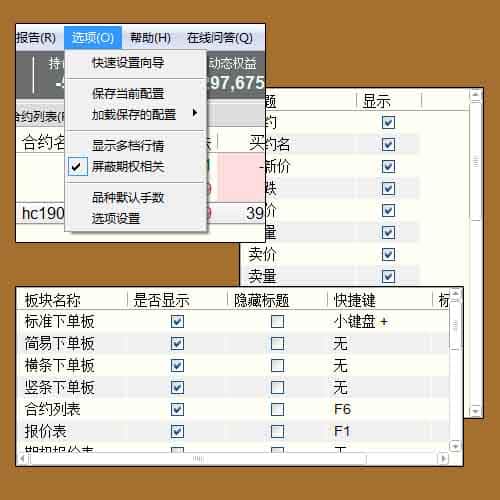Check 隐藏标题 for 合约列表
Viewport: 500px width, 500px height.
[x=277, y=410]
